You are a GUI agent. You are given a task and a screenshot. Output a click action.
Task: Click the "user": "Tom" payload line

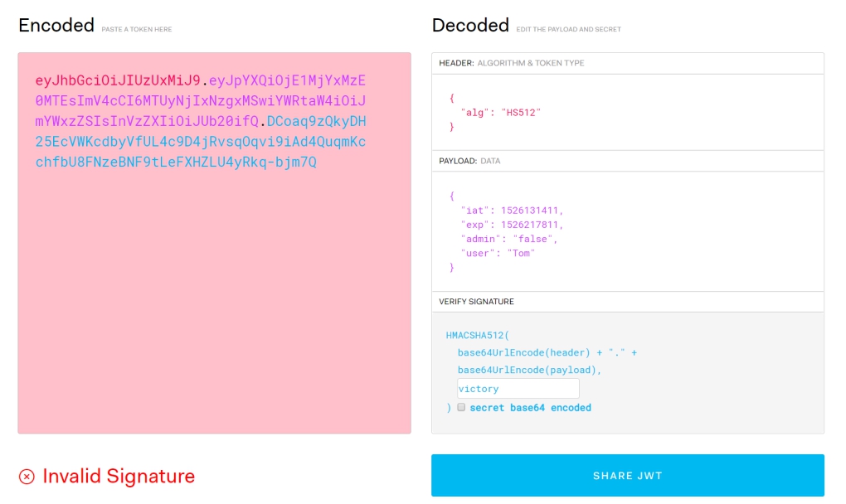pyautogui.click(x=498, y=254)
